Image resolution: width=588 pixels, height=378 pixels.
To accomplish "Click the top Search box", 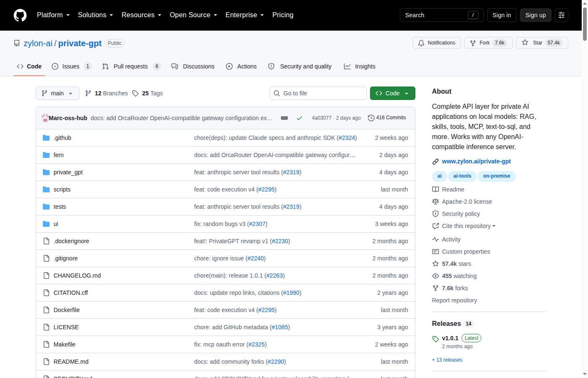I will [442, 15].
